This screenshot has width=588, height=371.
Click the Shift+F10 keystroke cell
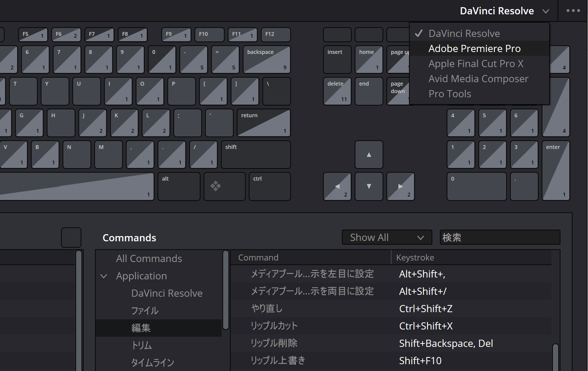[x=420, y=361]
